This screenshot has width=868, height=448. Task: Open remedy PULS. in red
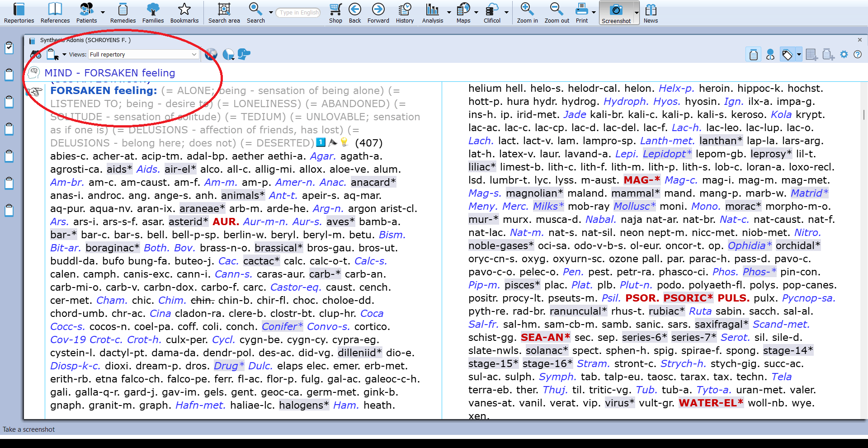[x=733, y=298]
